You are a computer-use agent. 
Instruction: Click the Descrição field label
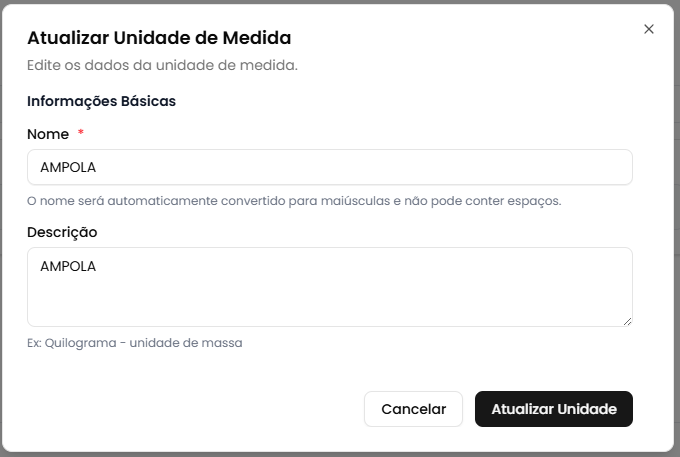62,232
